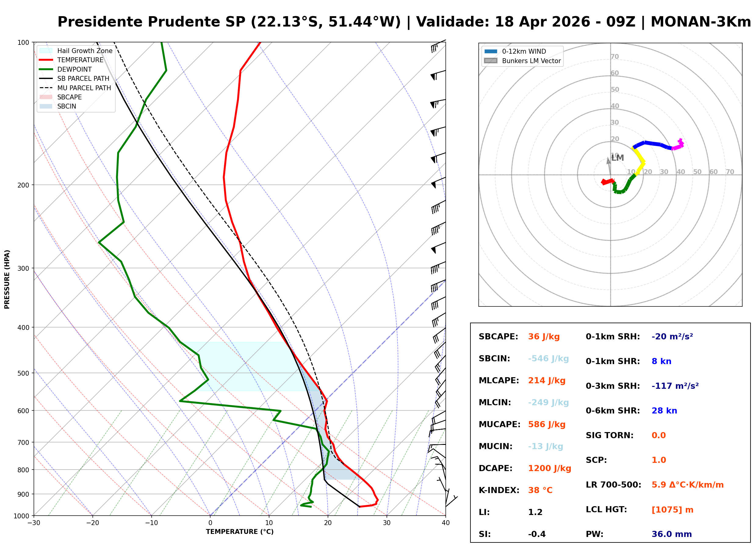This screenshot has width=756, height=558.
Task: Click the blue SBCIN legend swatch
Action: (46, 106)
